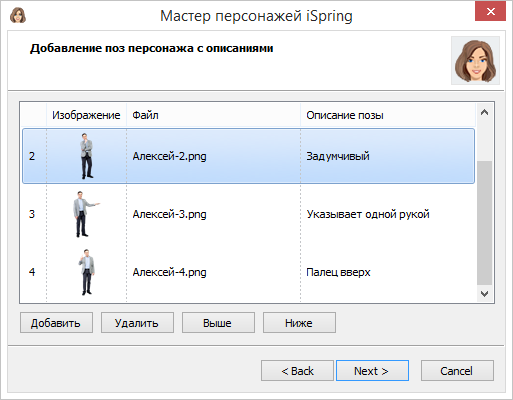Click the Файл column header
The height and width of the screenshot is (400, 513).
click(x=213, y=115)
